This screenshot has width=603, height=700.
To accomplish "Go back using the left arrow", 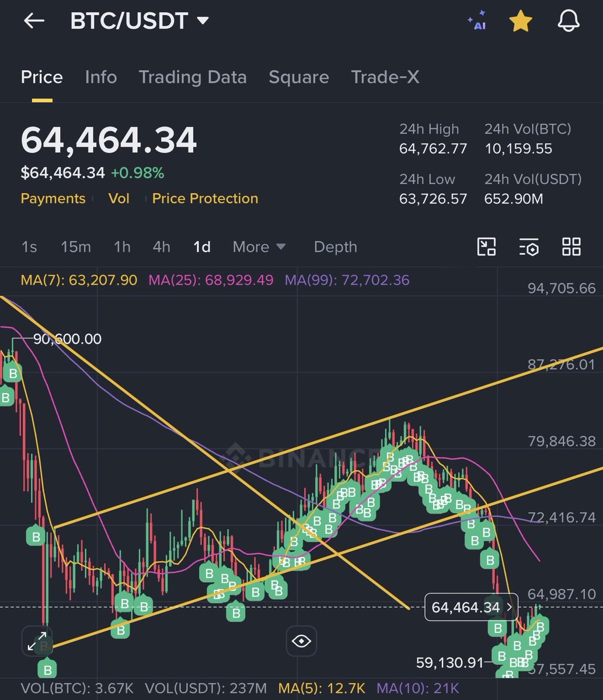I will coord(34,21).
